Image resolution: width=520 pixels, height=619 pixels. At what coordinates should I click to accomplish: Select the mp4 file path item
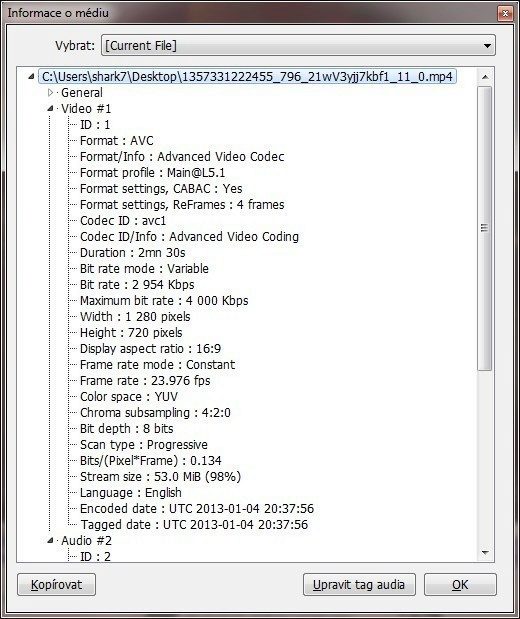coord(247,77)
